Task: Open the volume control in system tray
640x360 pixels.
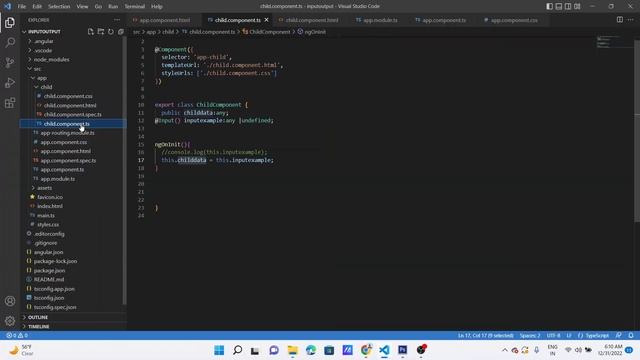Action: coord(578,350)
